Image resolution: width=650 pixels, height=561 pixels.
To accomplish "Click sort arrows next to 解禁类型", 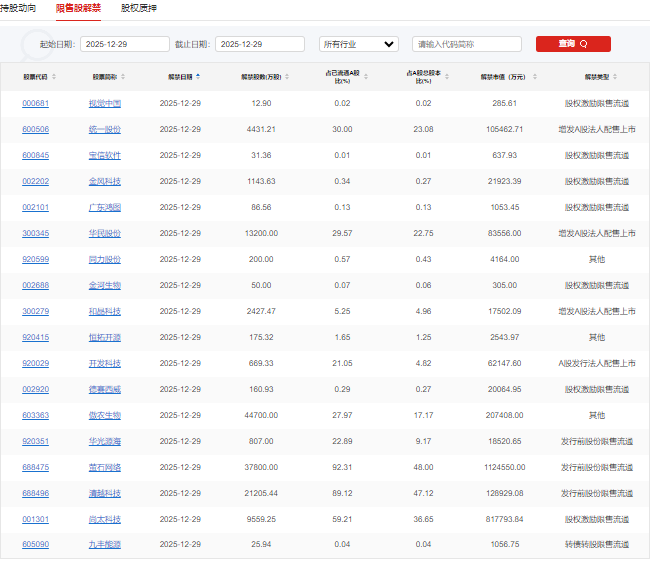I will pos(616,76).
